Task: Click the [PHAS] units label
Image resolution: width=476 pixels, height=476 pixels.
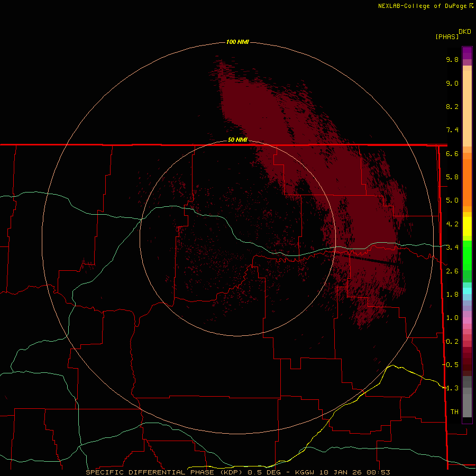Action: (447, 36)
